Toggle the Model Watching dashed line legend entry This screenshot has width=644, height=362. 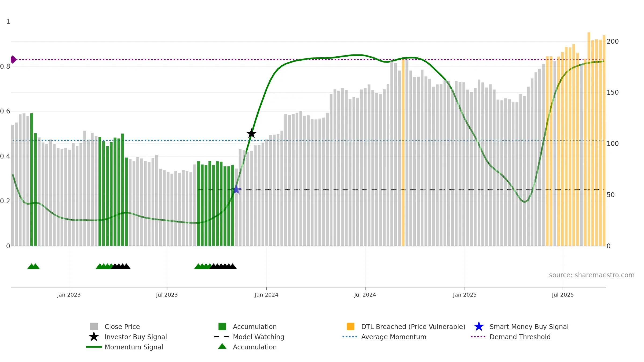click(258, 337)
